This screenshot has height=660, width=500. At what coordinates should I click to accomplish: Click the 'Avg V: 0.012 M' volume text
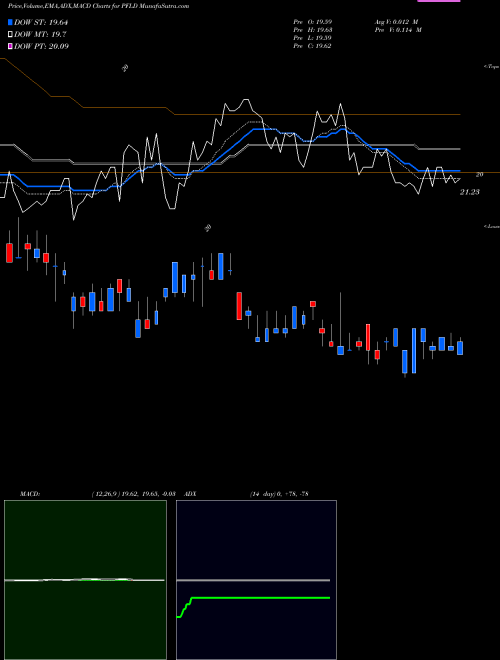(x=396, y=22)
